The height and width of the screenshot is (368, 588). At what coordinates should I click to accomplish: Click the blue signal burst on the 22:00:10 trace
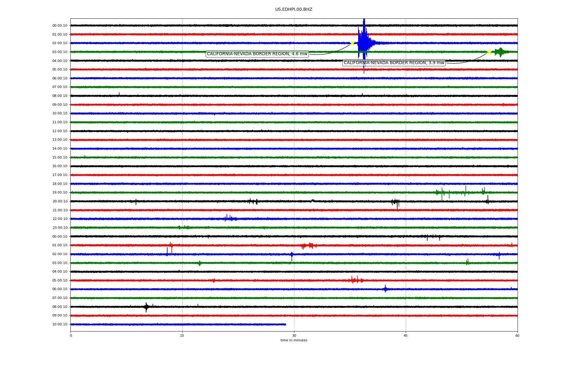tap(230, 218)
